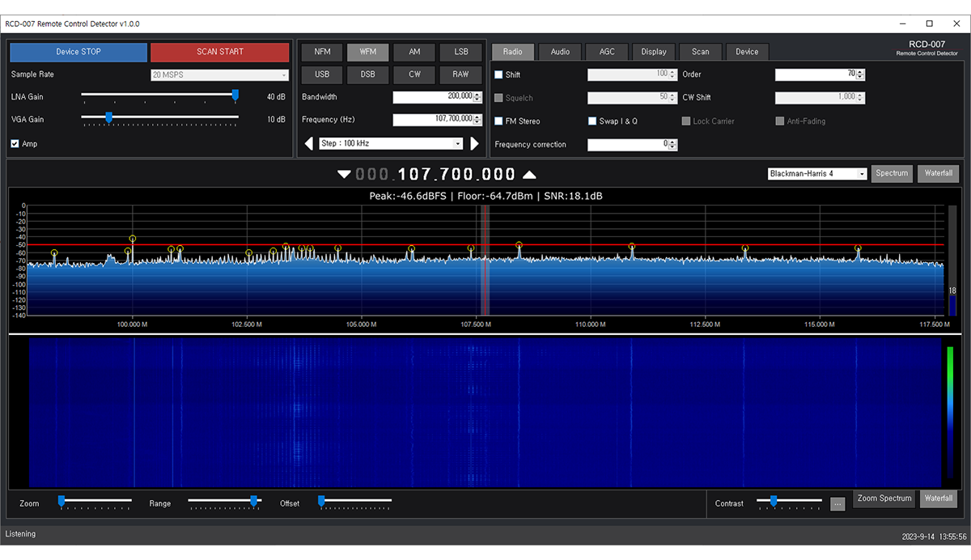Click the down triangle beside the frequency display
This screenshot has height=560, width=971.
click(345, 175)
